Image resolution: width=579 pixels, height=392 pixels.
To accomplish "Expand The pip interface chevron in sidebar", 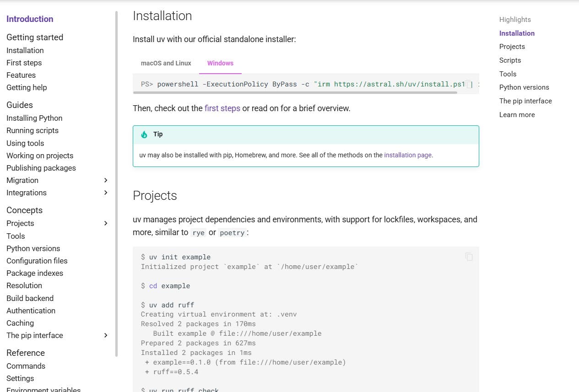I will click(106, 335).
